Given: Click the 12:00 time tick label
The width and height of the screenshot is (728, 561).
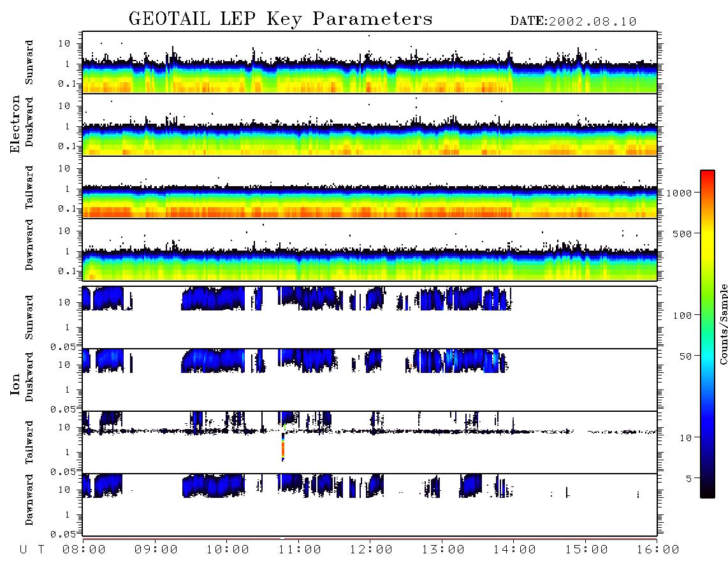Looking at the screenshot, I should click(371, 550).
